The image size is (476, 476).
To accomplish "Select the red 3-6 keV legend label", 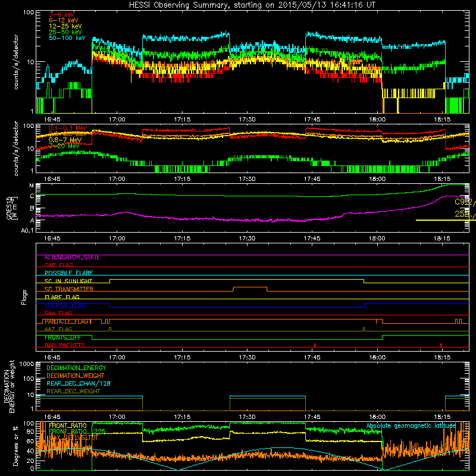I will (61, 14).
